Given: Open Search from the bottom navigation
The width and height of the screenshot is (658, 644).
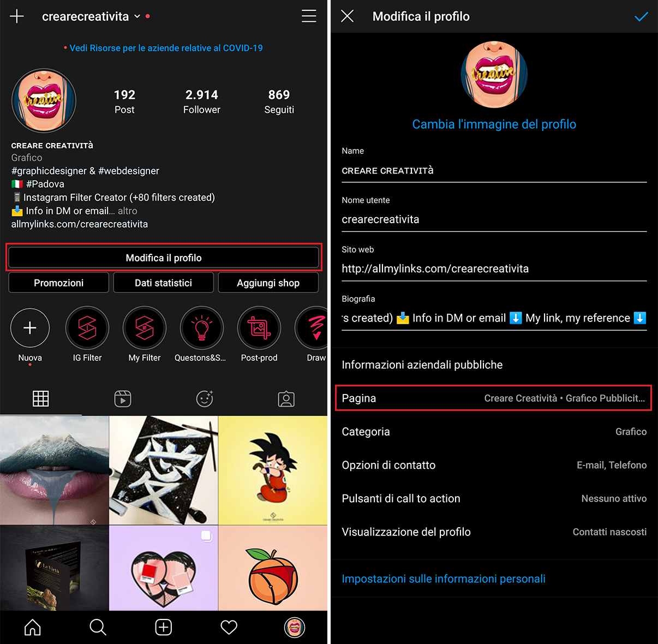Looking at the screenshot, I should (98, 628).
